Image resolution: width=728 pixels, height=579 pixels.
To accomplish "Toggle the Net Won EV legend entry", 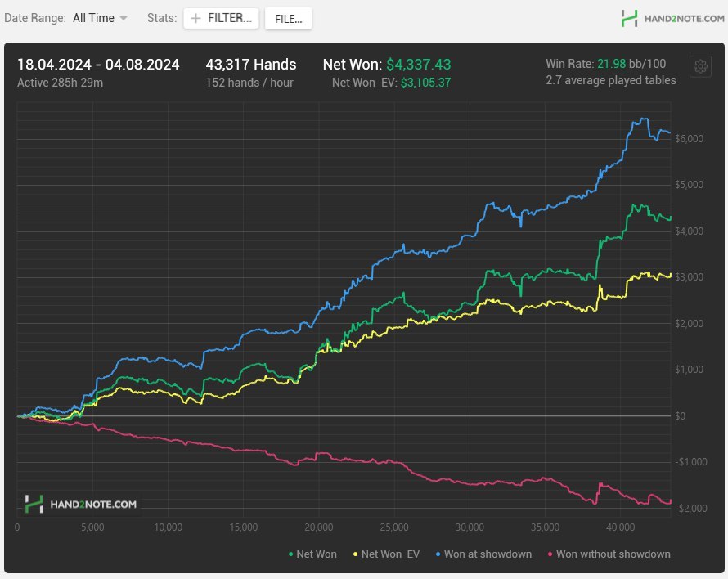I will pos(386,554).
